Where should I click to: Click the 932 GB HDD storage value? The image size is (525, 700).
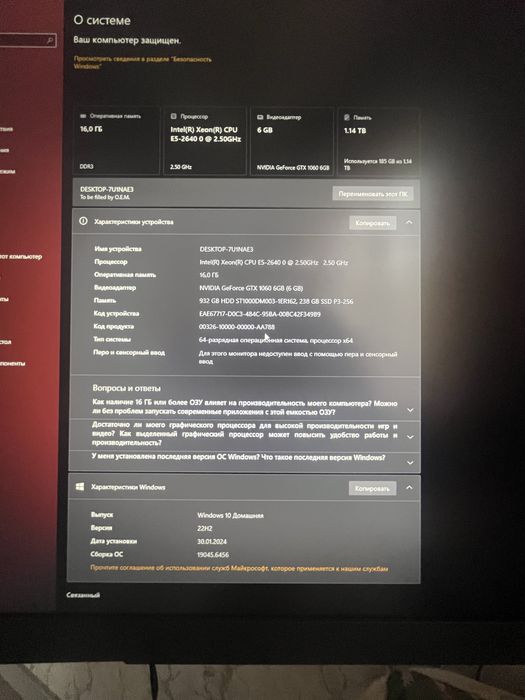click(276, 301)
